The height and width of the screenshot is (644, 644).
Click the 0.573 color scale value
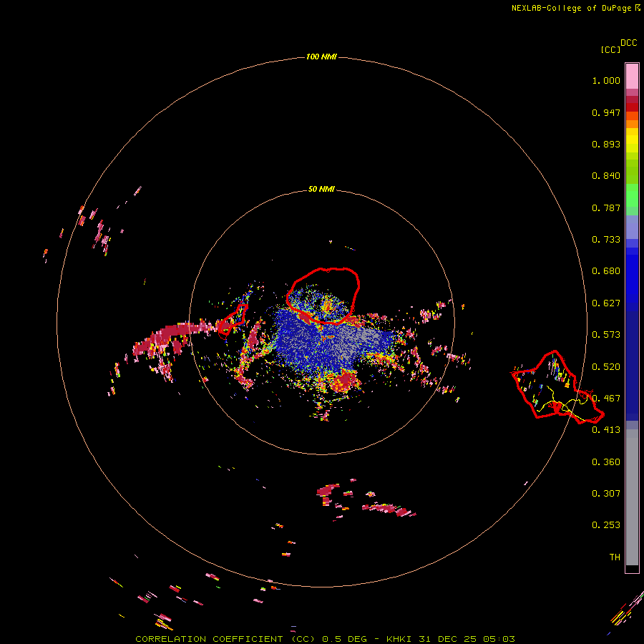point(606,335)
